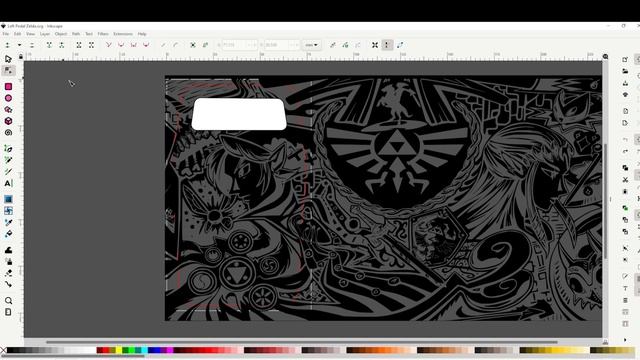Screen dimensions: 640x360
Task: Click the Print document button
Action: point(625,95)
